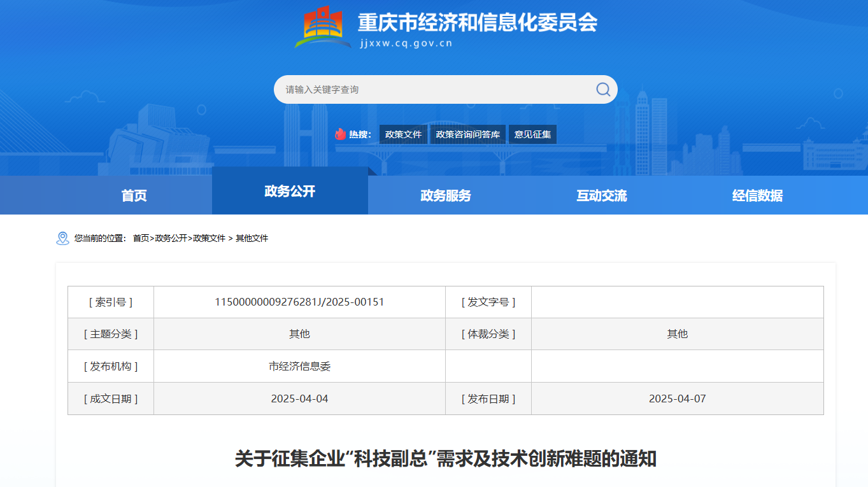Click the red flame hot-search icon
This screenshot has height=487, width=868.
click(341, 134)
